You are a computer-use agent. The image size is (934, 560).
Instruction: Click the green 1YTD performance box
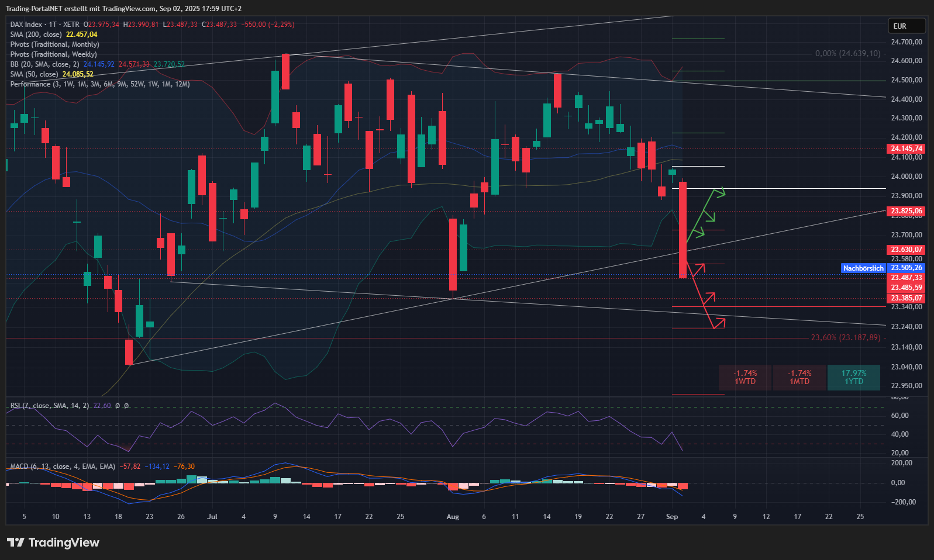click(853, 377)
